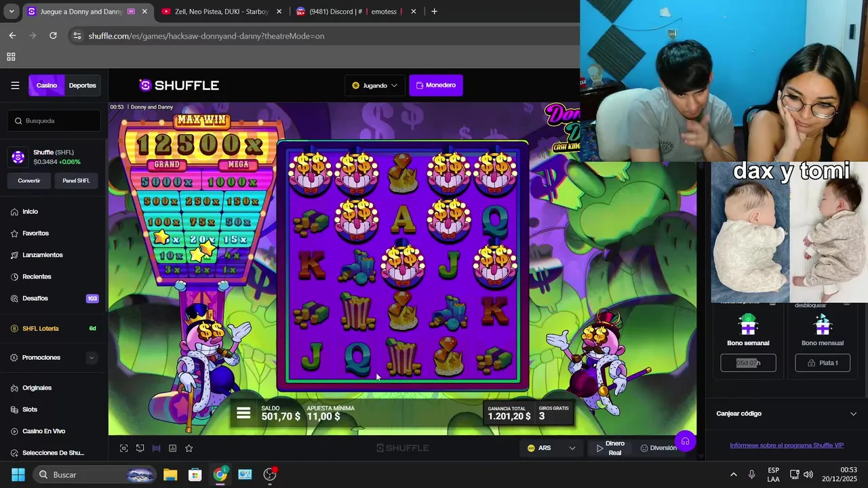The image size is (868, 488).
Task: Click the weekly bonus countdown button
Action: 748,363
